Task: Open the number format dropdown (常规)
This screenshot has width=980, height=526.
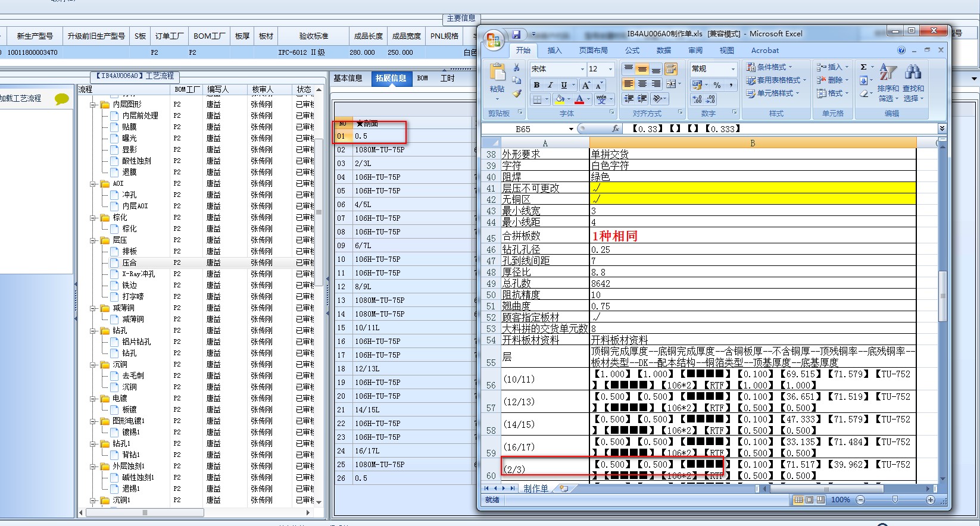Action: [733, 69]
